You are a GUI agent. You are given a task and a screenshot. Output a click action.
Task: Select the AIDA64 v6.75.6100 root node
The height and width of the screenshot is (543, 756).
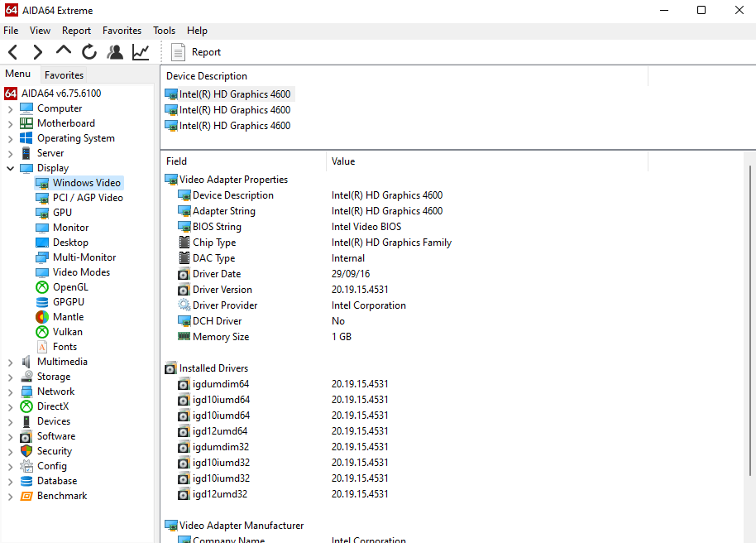point(61,94)
